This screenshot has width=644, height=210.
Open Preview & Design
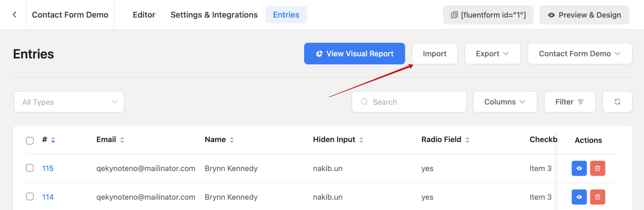584,15
